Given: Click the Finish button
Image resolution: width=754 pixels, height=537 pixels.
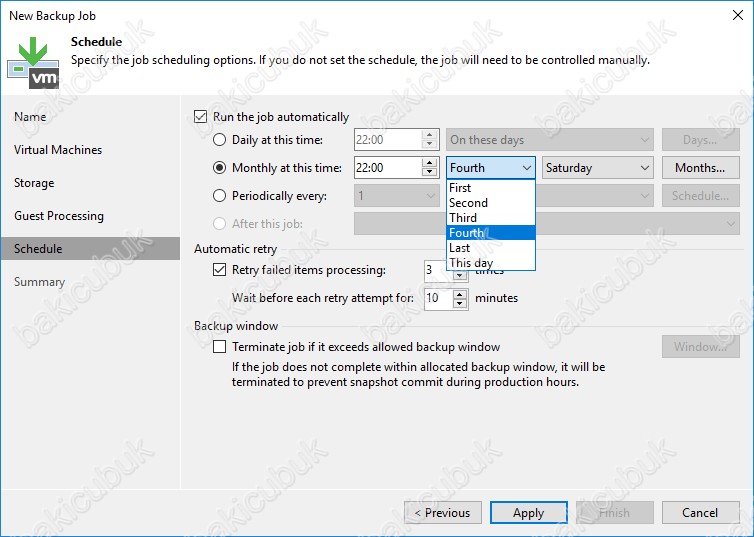Looking at the screenshot, I should point(615,512).
